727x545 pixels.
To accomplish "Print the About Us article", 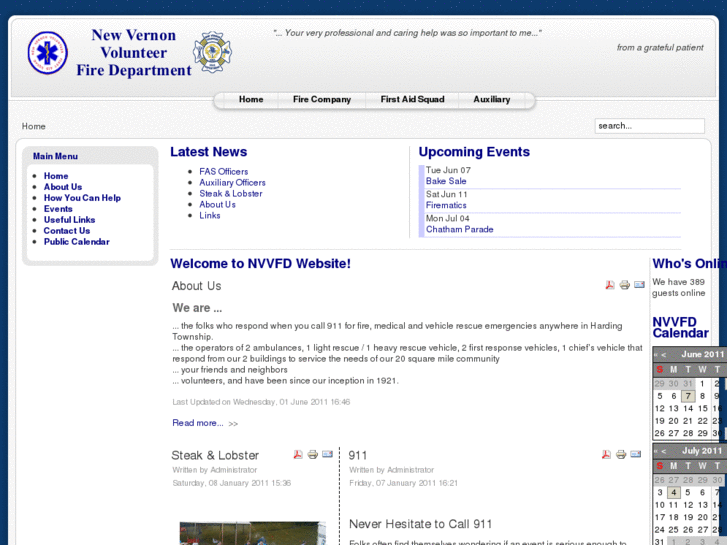I will [625, 285].
